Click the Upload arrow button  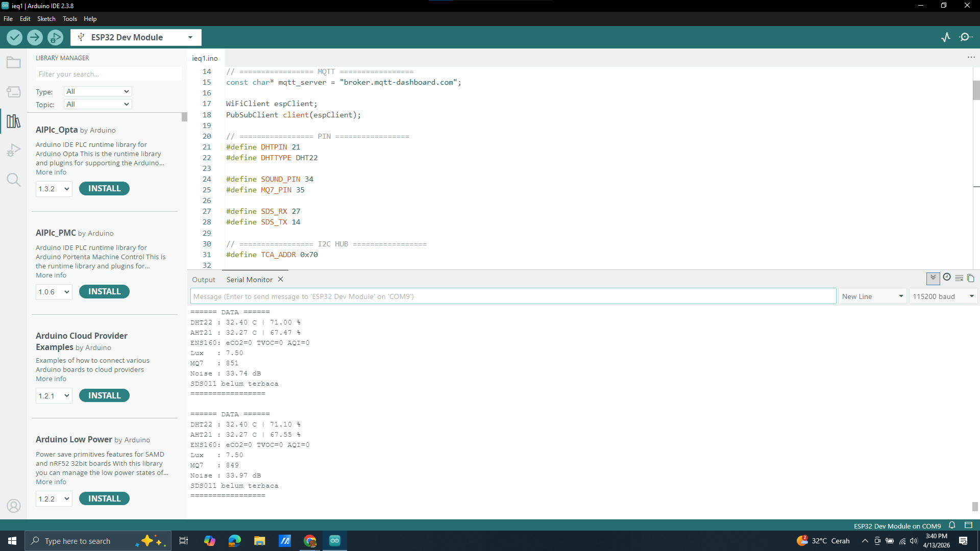pyautogui.click(x=35, y=37)
